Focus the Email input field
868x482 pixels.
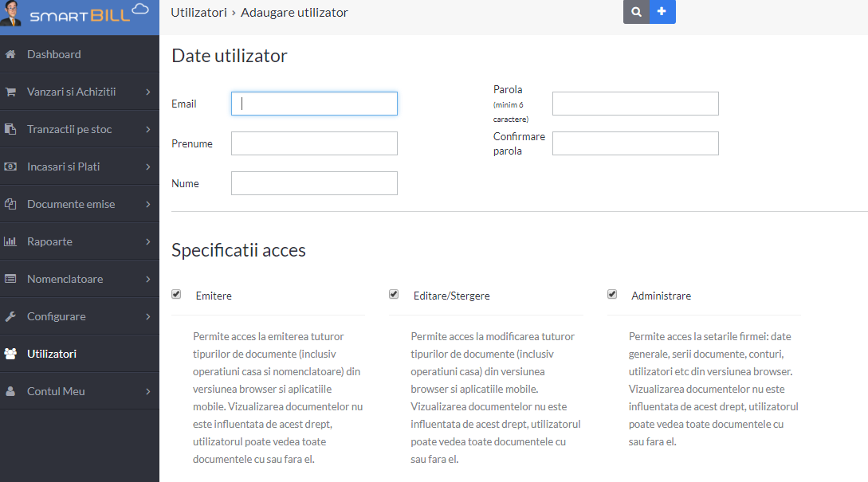314,104
